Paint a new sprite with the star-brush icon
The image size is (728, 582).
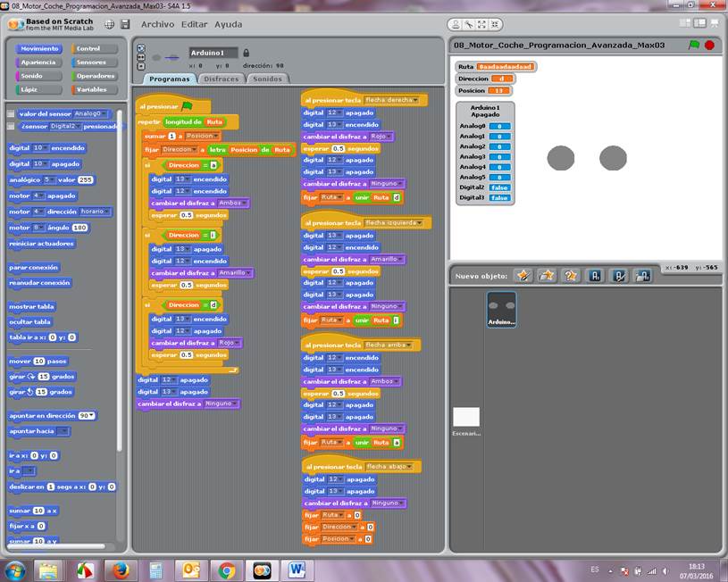523,276
